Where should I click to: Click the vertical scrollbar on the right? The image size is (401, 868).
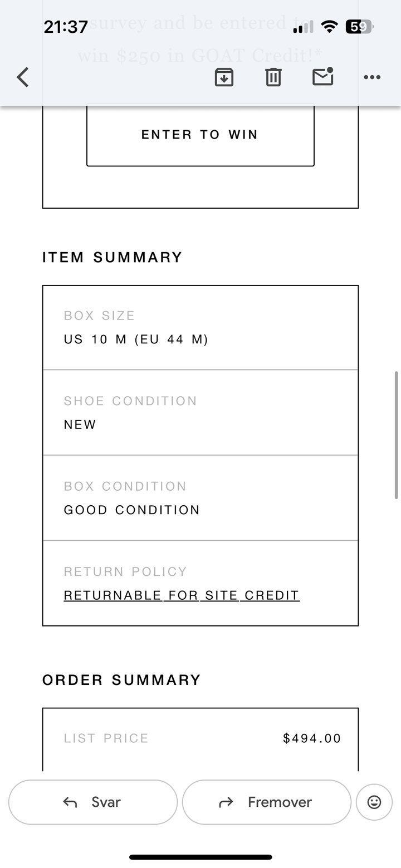(396, 435)
